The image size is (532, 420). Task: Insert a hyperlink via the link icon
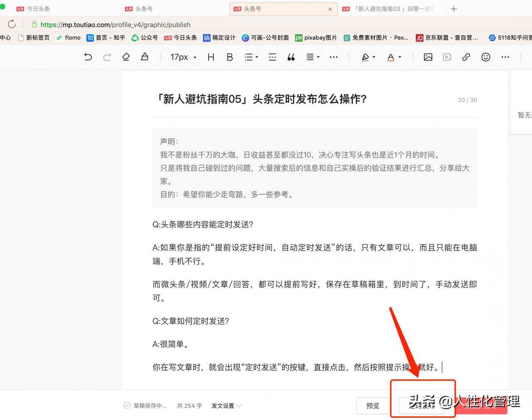tap(466, 57)
